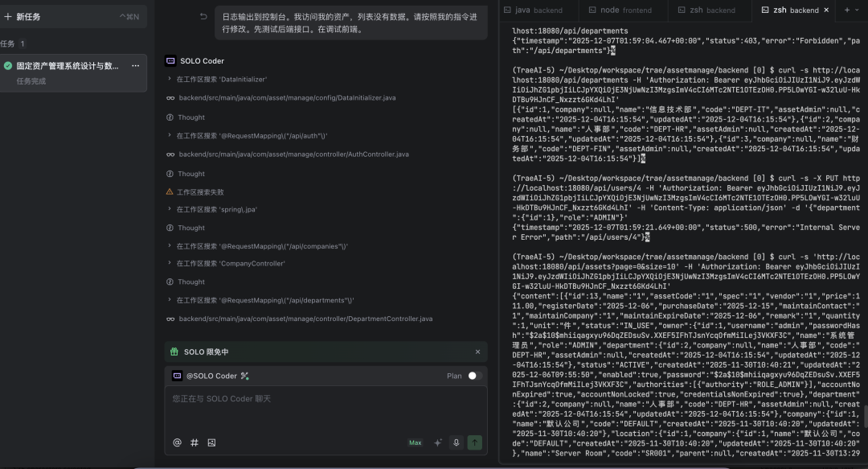The height and width of the screenshot is (469, 868).
Task: Open DataInitializer.java file link
Action: click(287, 98)
